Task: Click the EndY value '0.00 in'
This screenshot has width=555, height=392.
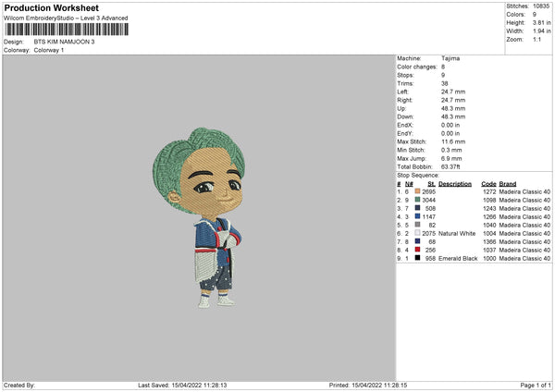Action: [450, 134]
